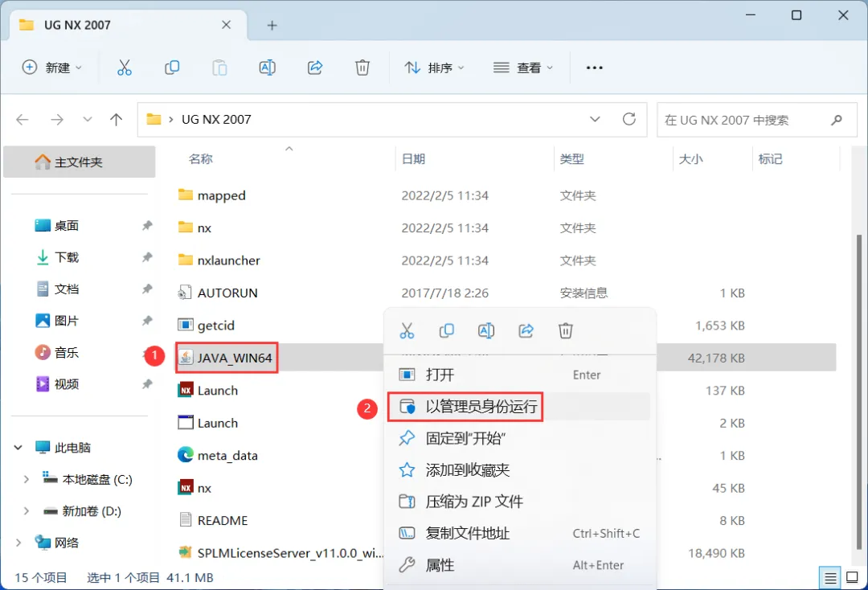Screen dimensions: 868x590
Task: Open recent locations dropdown arrow
Action: click(x=87, y=120)
